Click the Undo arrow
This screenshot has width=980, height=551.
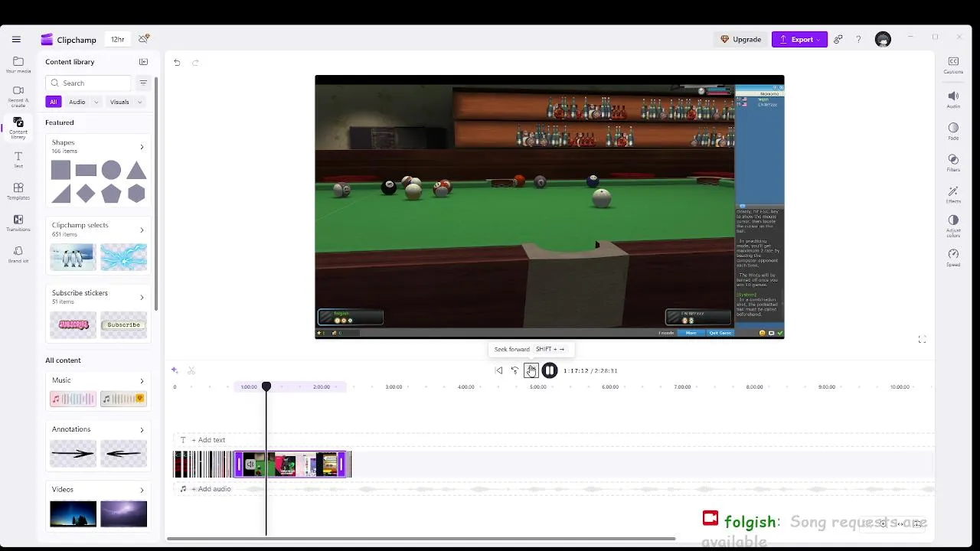point(177,63)
